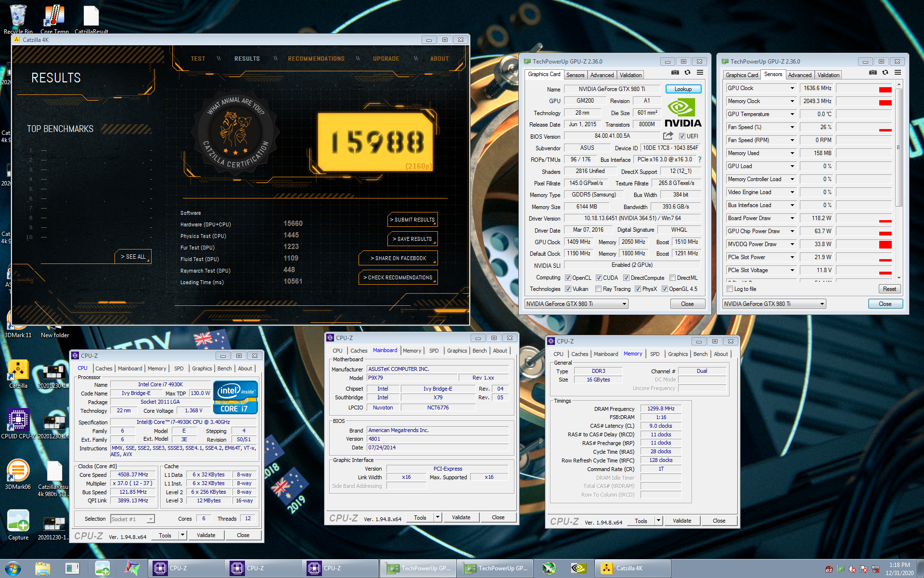Screen dimensions: 924x578
Task: Open the Tools dropdown arrow in CPU-Z Memory window
Action: (658, 521)
